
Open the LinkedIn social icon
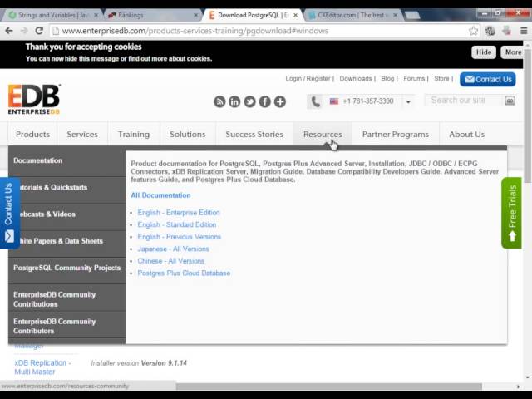(x=234, y=101)
